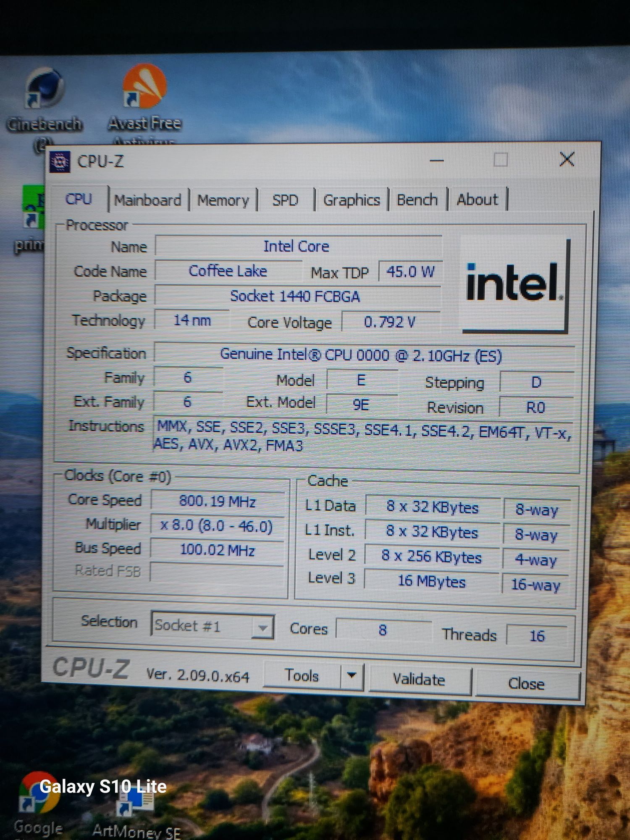This screenshot has height=840, width=630.
Task: Minimize the CPU-Z window
Action: 437,160
